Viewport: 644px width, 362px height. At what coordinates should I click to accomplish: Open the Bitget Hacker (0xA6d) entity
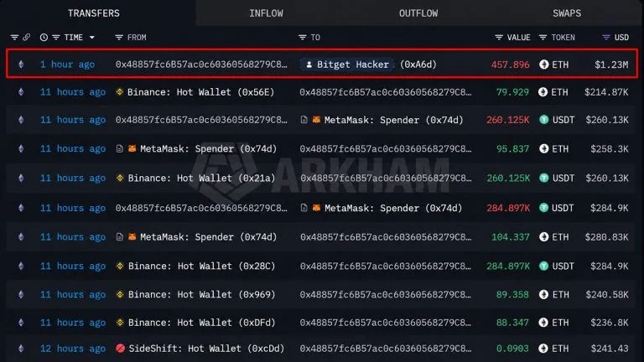click(x=368, y=65)
